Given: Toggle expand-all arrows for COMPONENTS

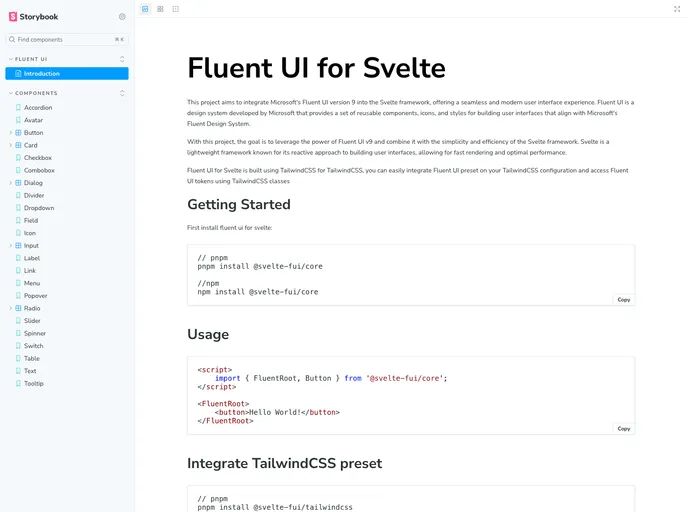Looking at the screenshot, I should [x=122, y=93].
